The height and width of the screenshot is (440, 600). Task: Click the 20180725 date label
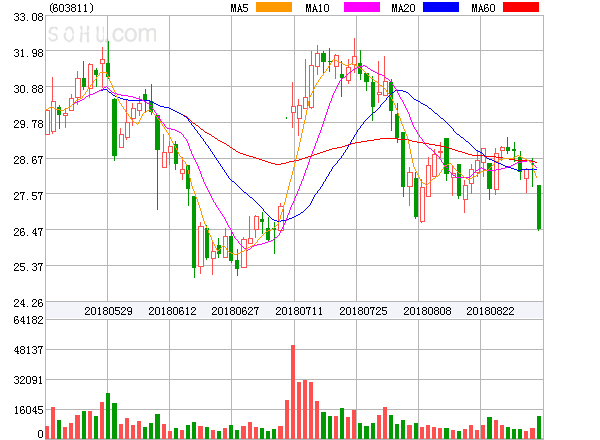coord(363,311)
